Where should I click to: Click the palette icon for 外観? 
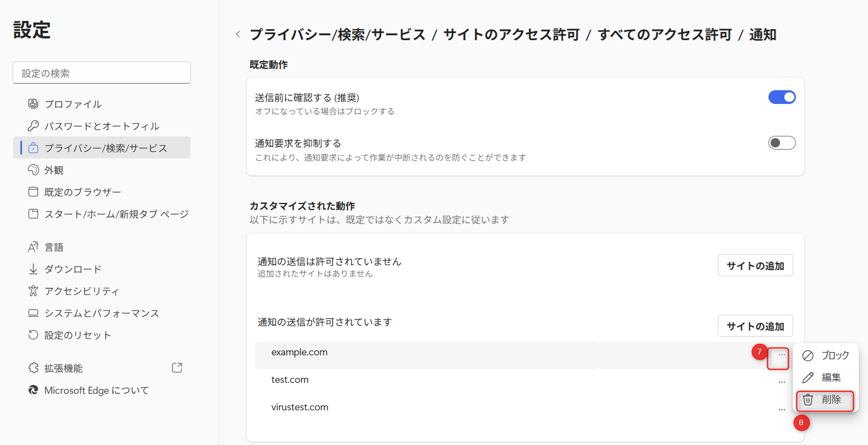click(33, 170)
